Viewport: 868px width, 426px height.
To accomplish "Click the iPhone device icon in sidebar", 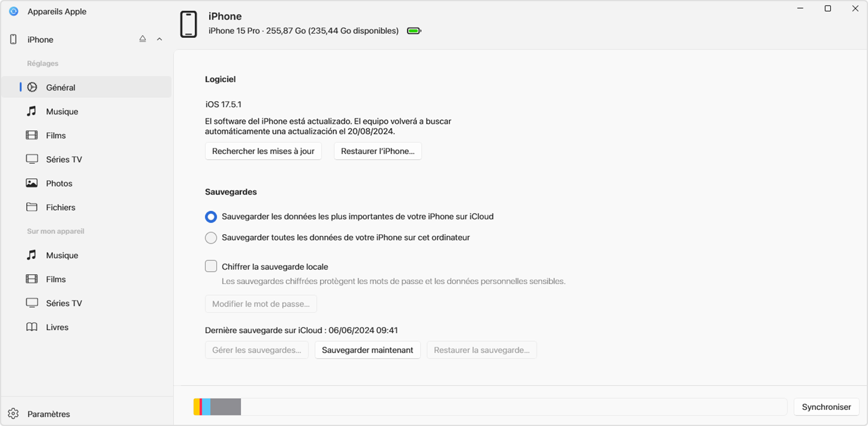I will click(13, 39).
